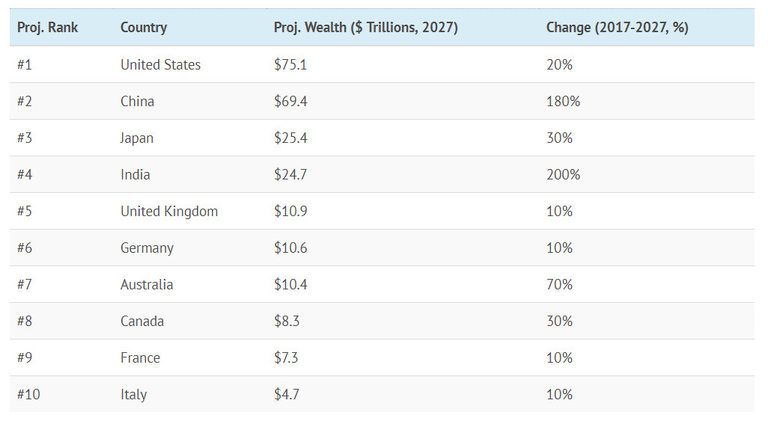
Task: Select the United States country cell
Action: point(160,65)
